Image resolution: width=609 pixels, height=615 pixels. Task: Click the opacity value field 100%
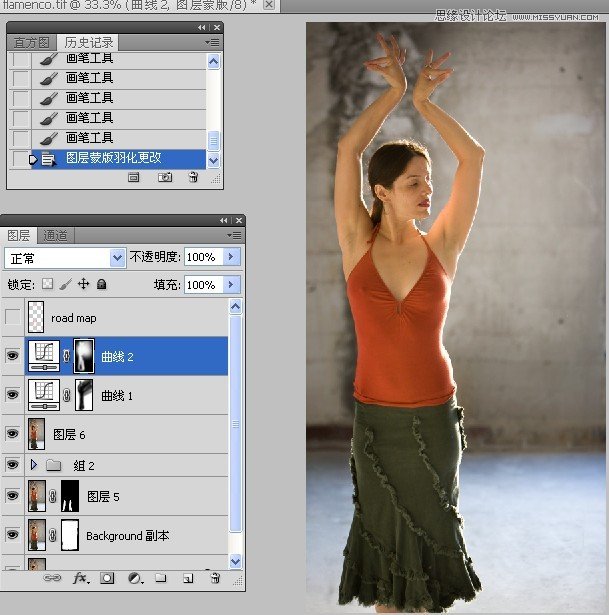[x=204, y=257]
